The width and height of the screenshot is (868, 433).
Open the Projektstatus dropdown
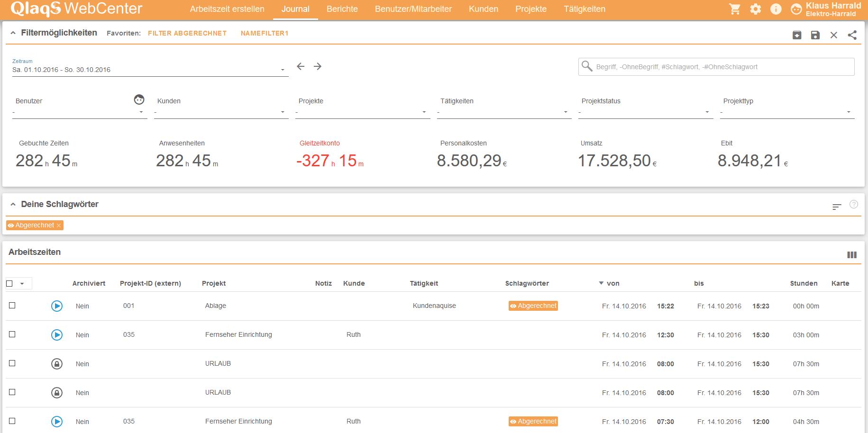646,112
